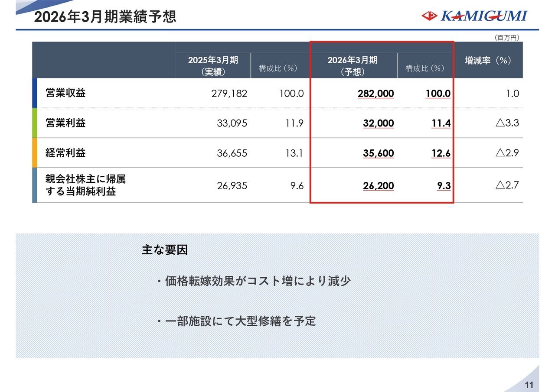Click the red diamond Kamigumi logo icon
This screenshot has height=392, width=555.
coord(429,16)
